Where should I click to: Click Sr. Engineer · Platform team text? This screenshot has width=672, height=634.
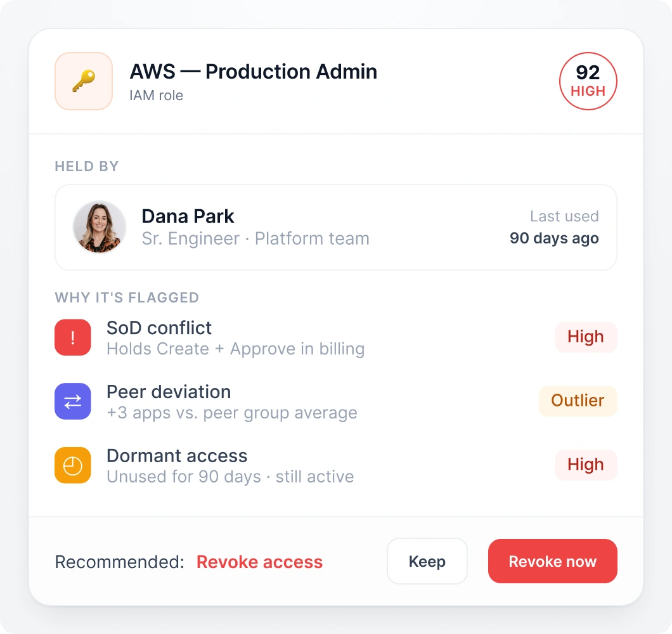tap(255, 239)
